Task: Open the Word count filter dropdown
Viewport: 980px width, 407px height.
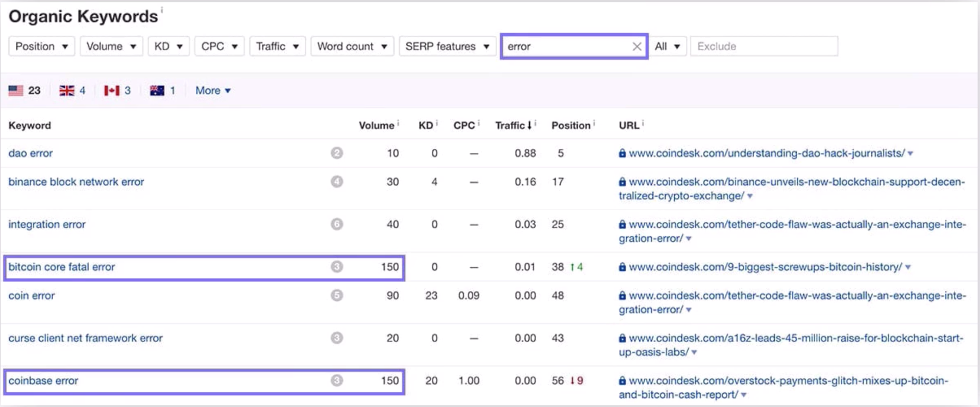Action: [352, 46]
